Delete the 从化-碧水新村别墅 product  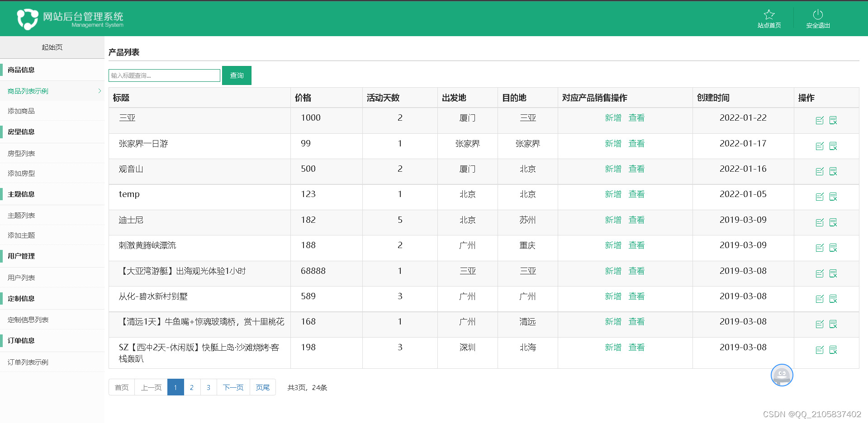[833, 299]
